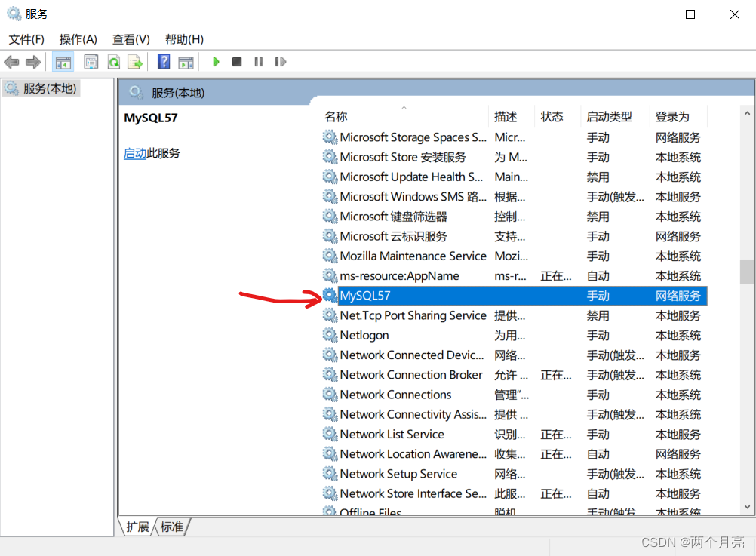Open the 查看(V) menu
Screen dimensions: 756x556
coord(131,39)
